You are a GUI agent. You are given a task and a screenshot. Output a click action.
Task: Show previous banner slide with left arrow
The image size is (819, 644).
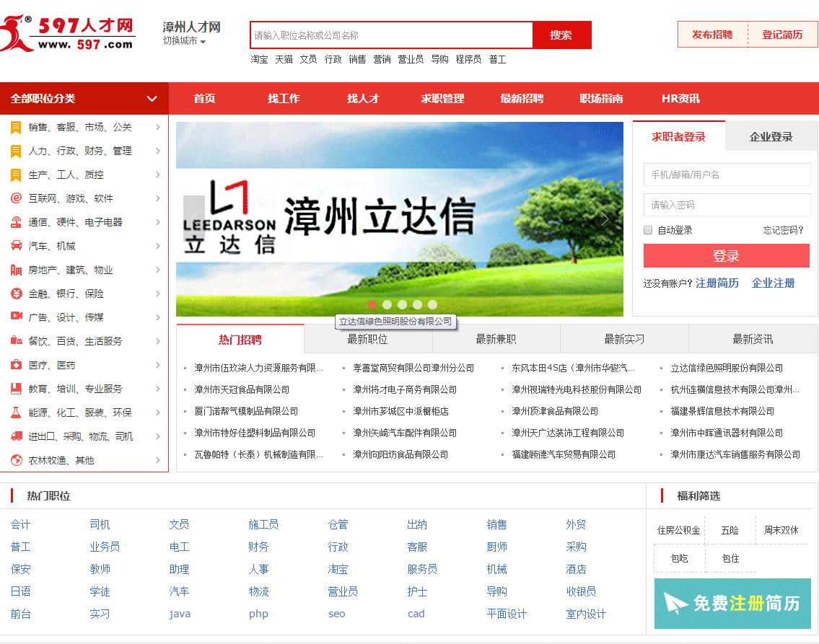click(x=194, y=219)
